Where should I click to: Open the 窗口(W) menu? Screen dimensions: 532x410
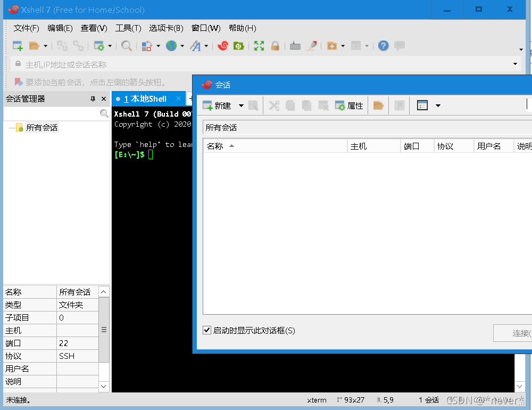pos(205,28)
